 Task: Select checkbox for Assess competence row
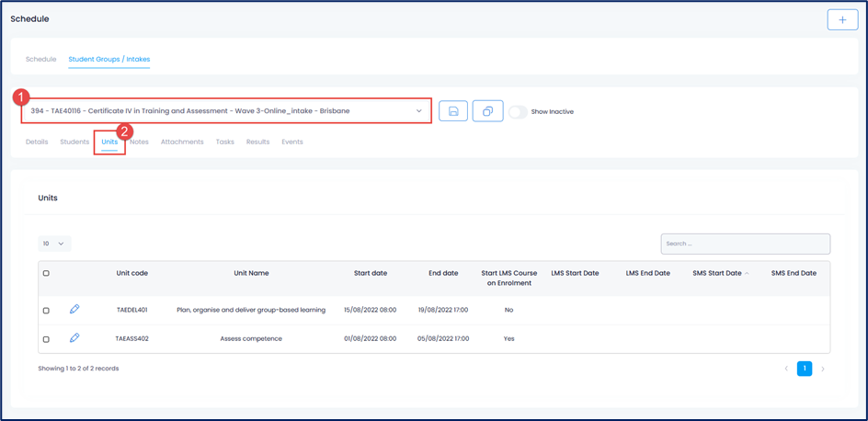coord(46,339)
